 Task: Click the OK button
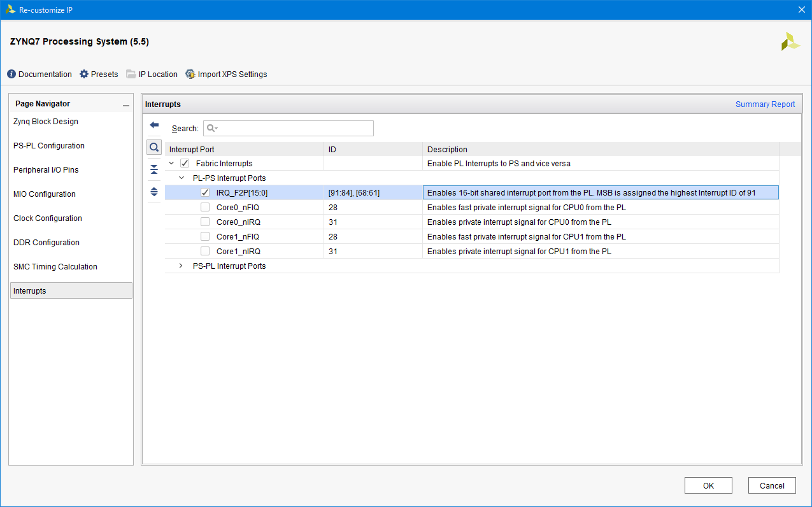pos(708,485)
